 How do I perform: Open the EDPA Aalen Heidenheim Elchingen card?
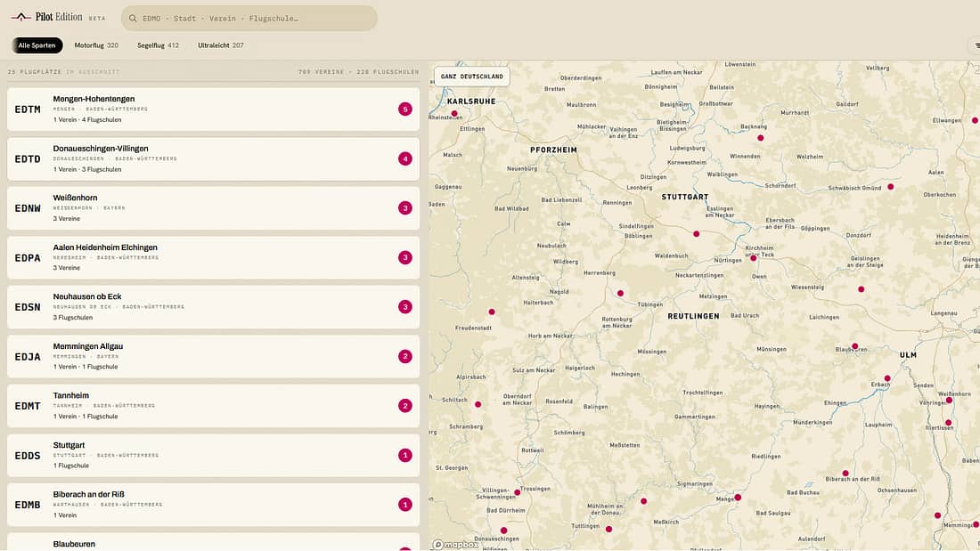tap(213, 257)
